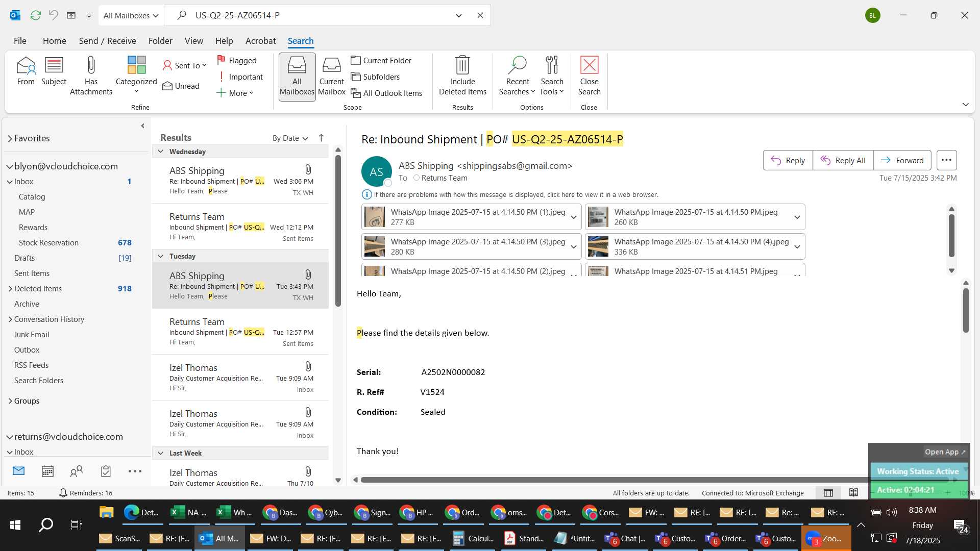The width and height of the screenshot is (980, 551).
Task: Filter results by Flagged
Action: point(237,60)
